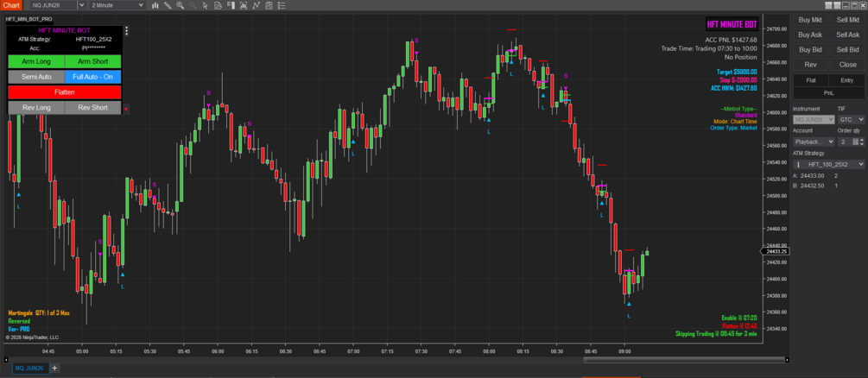Viewport: 868px width, 378px height.
Task: Click the Stop $-2000.00 text
Action: 737,79
